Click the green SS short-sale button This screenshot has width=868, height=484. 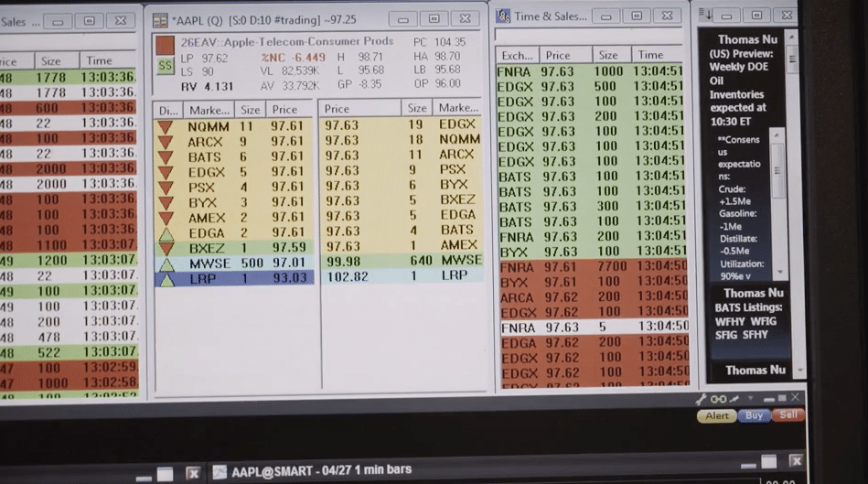click(165, 66)
